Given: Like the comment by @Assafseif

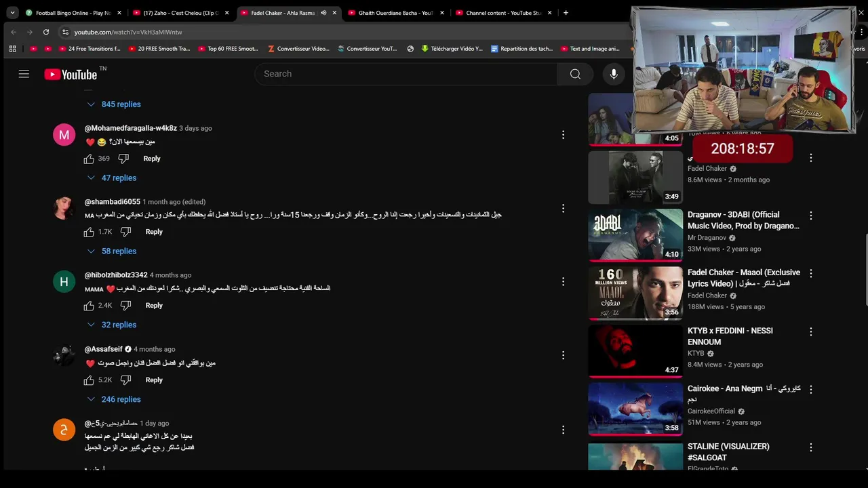Looking at the screenshot, I should 89,380.
